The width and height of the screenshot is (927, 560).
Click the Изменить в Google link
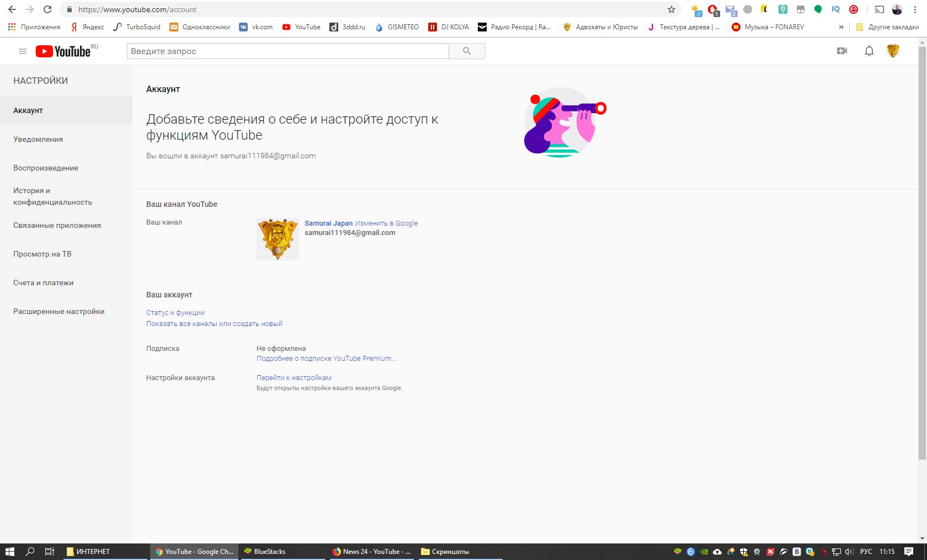click(386, 223)
